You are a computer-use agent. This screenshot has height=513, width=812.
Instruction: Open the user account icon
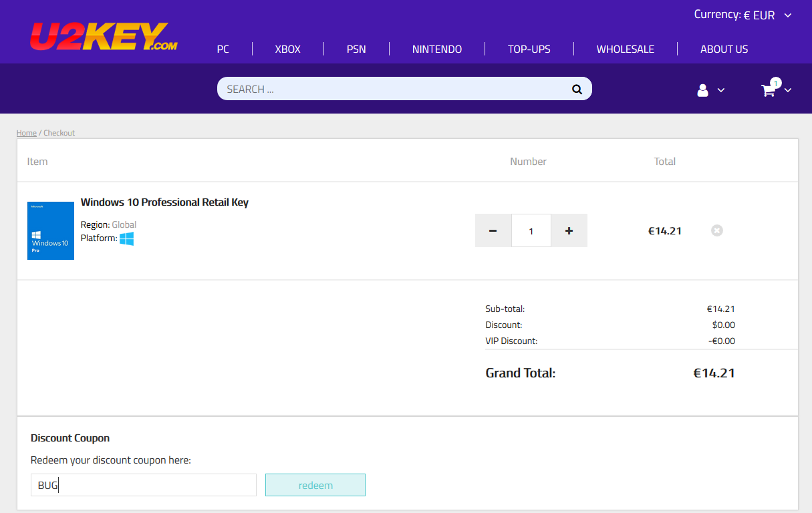click(x=702, y=90)
